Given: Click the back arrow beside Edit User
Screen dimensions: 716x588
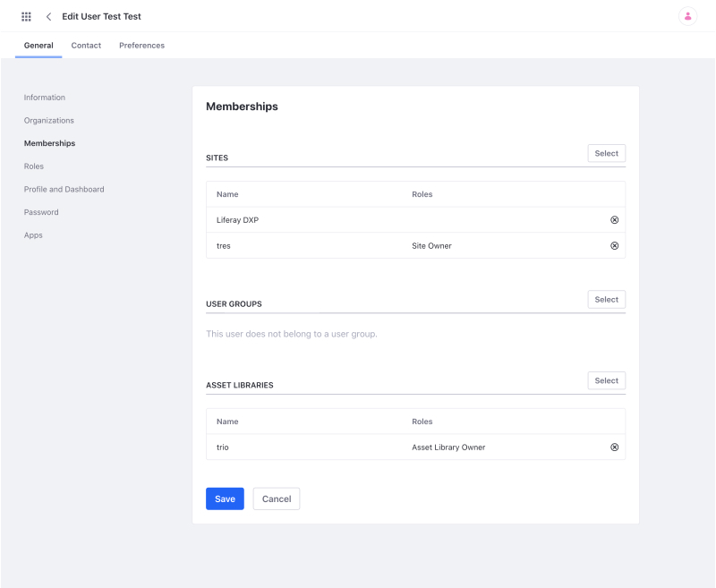Looking at the screenshot, I should [x=48, y=16].
